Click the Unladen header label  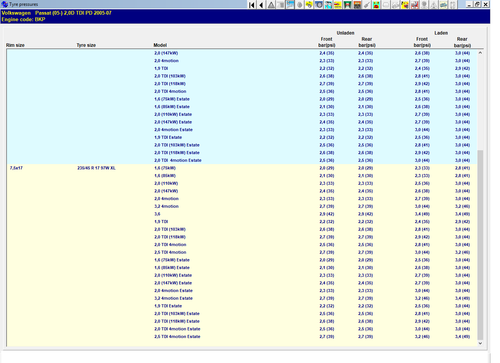click(x=345, y=33)
